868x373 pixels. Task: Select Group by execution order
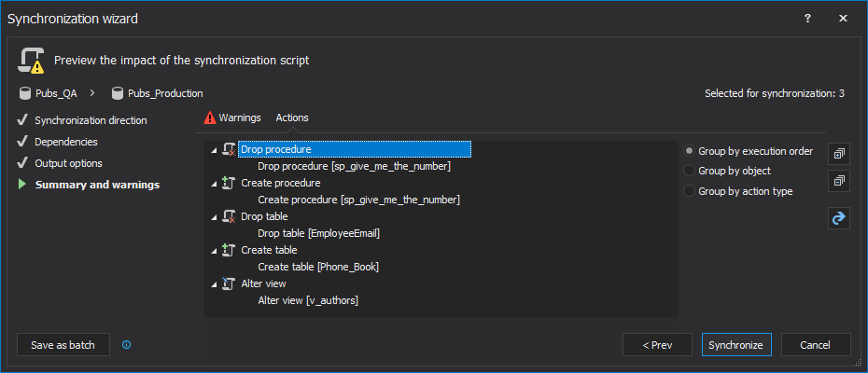pyautogui.click(x=690, y=151)
